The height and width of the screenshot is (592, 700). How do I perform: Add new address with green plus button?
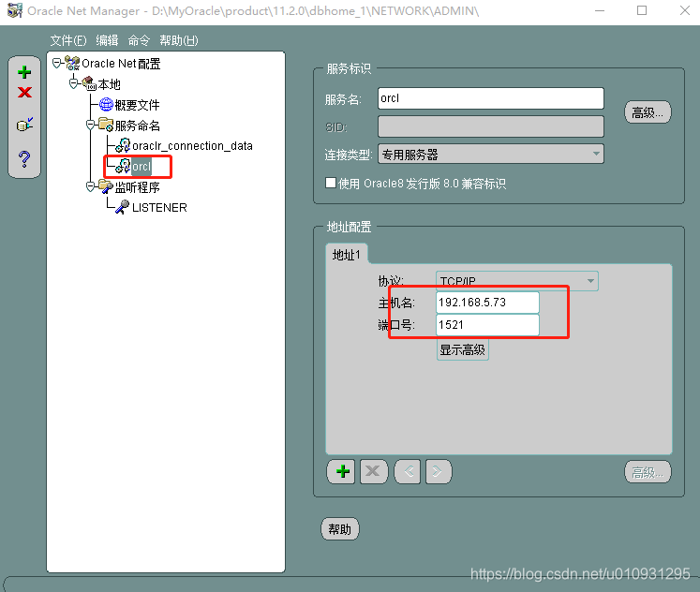click(342, 471)
